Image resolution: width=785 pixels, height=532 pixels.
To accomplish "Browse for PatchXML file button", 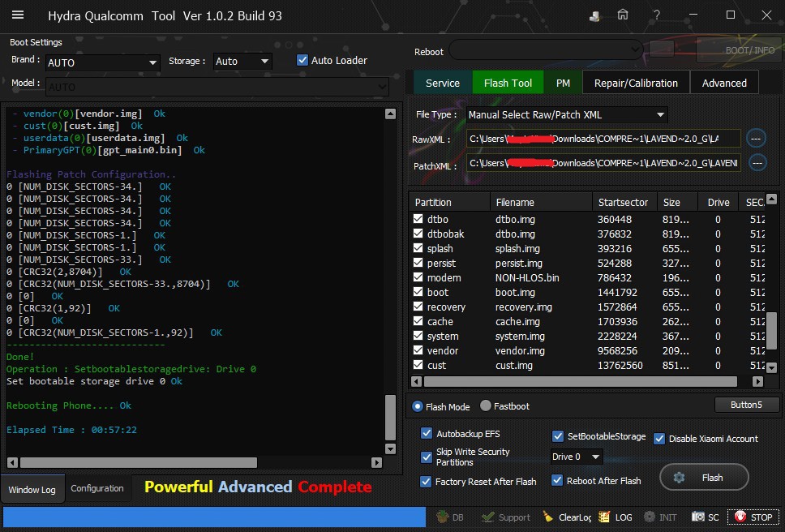I will click(x=757, y=163).
